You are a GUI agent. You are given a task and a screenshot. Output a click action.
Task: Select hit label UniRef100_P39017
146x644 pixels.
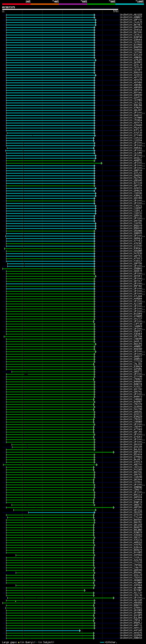[131, 261]
